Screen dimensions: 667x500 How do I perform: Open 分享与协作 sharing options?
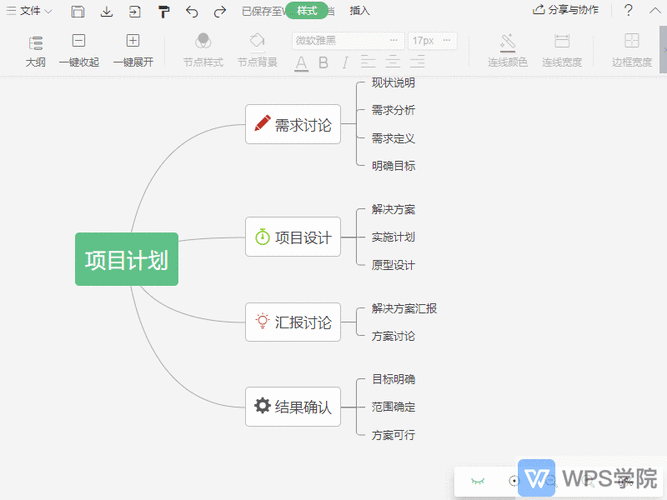coord(565,10)
